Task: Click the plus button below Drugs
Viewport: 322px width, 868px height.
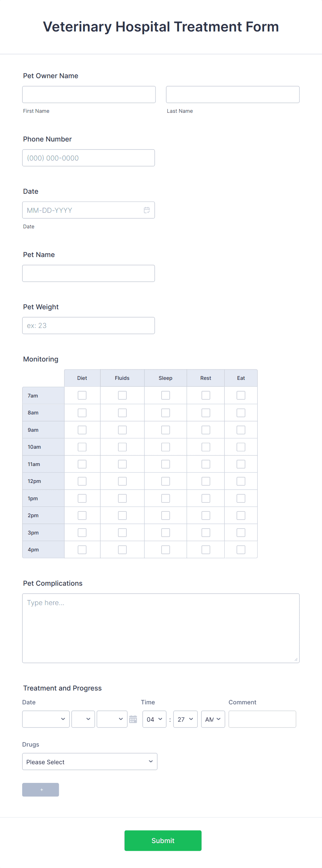Action: click(41, 789)
